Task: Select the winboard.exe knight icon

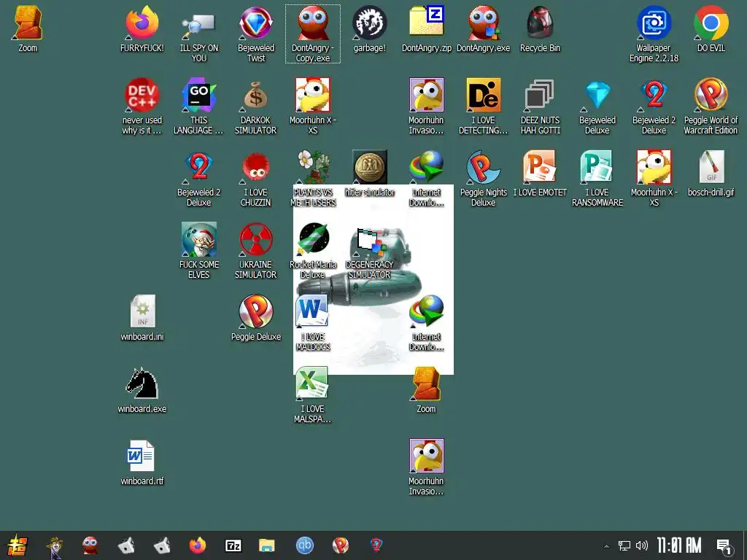Action: click(x=142, y=389)
